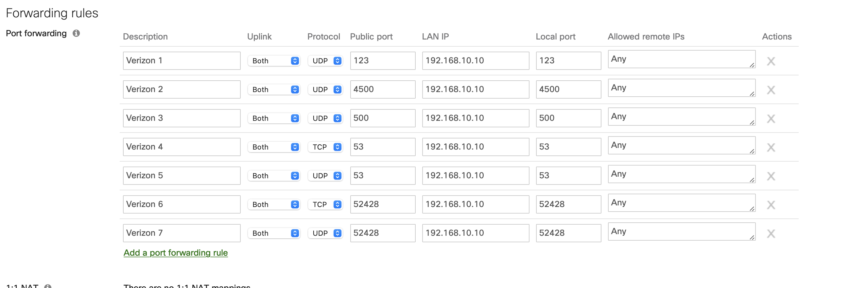Delete the Verizon 5 rule
The height and width of the screenshot is (288, 868).
coord(772,175)
